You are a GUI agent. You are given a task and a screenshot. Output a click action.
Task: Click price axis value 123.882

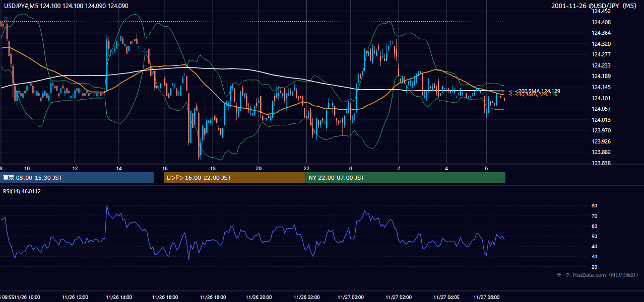601,152
